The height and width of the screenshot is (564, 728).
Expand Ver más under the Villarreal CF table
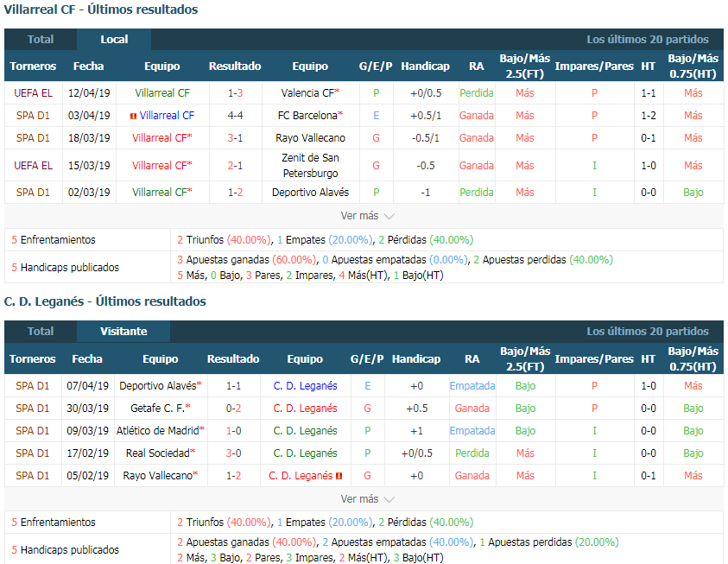367,216
